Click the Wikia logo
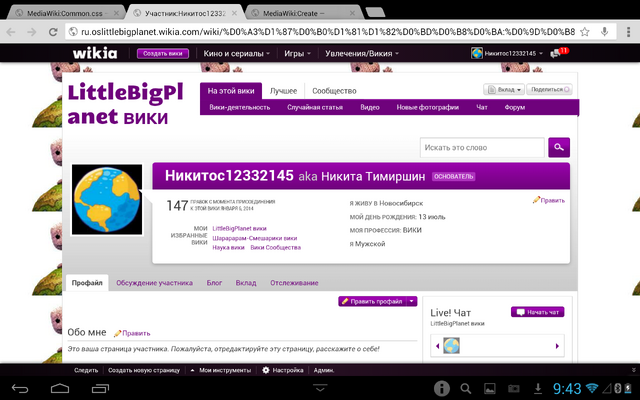The width and height of the screenshot is (640, 400). coord(95,53)
